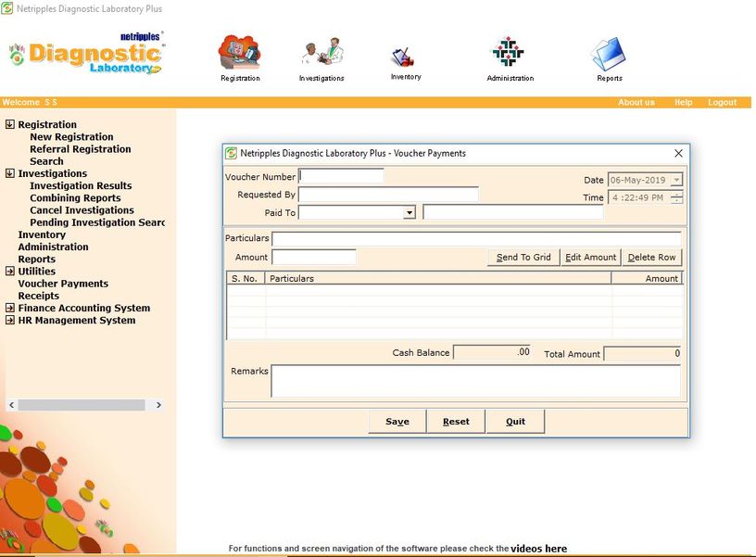The height and width of the screenshot is (557, 756).
Task: Click the Delete Row button
Action: [x=651, y=257]
